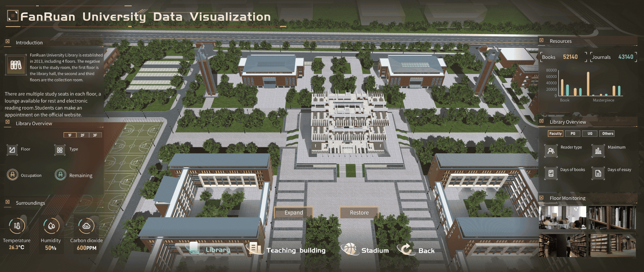This screenshot has width=644, height=272.
Task: Select the Faculty reader tab
Action: [x=555, y=133]
